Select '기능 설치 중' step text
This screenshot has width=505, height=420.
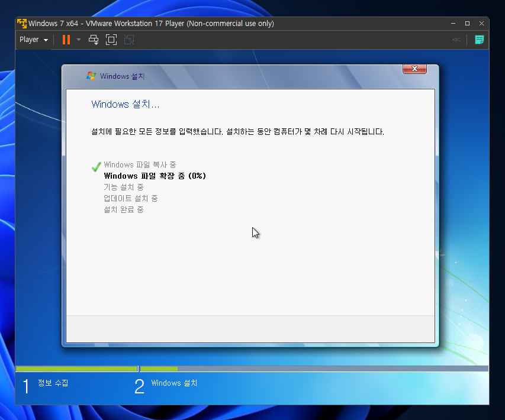123,188
